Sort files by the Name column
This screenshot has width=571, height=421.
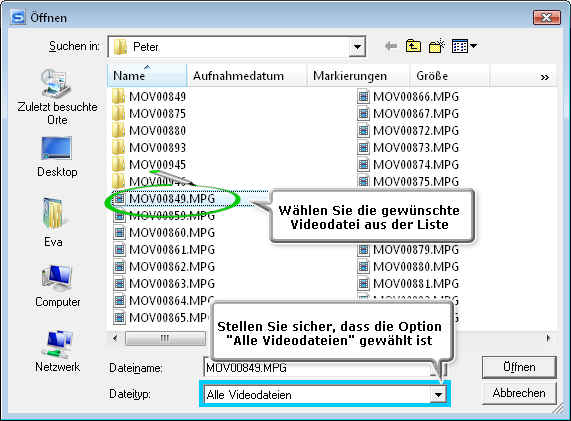tap(147, 76)
